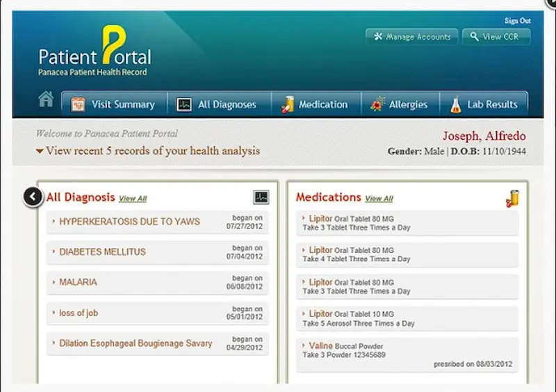
Task: Click the pill bottle icon in Medications panel
Action: pyautogui.click(x=512, y=198)
